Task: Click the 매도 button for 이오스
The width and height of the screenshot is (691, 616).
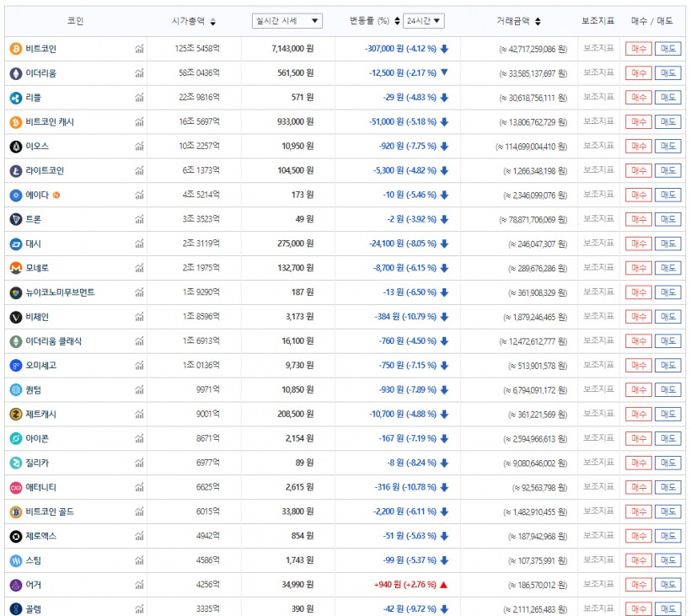Action: [667, 147]
